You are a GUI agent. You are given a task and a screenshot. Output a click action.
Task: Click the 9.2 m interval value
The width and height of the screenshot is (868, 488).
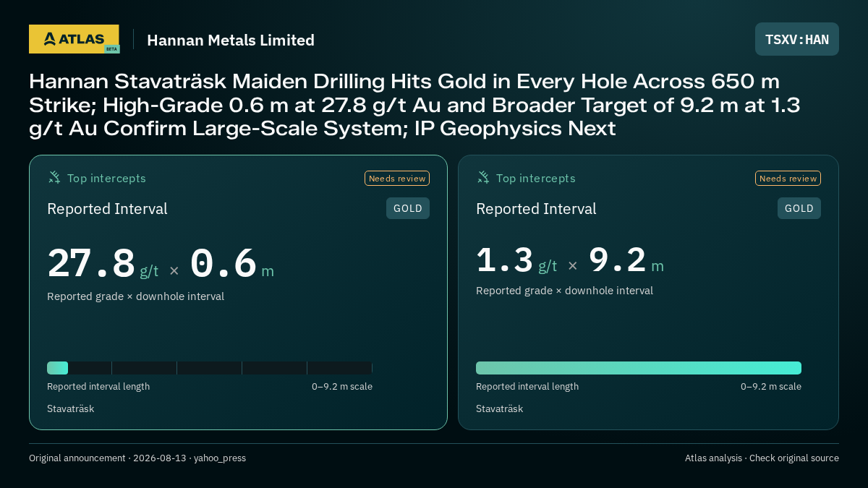click(618, 260)
